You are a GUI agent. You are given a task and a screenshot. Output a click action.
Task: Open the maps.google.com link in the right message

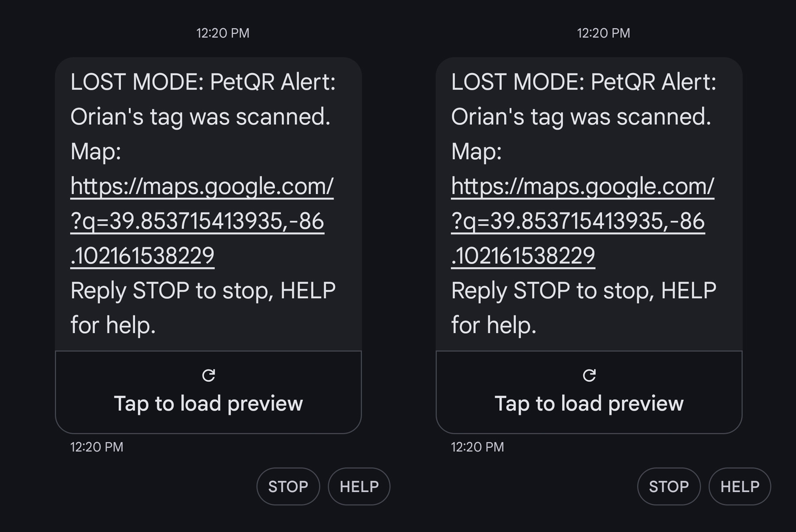coord(583,186)
